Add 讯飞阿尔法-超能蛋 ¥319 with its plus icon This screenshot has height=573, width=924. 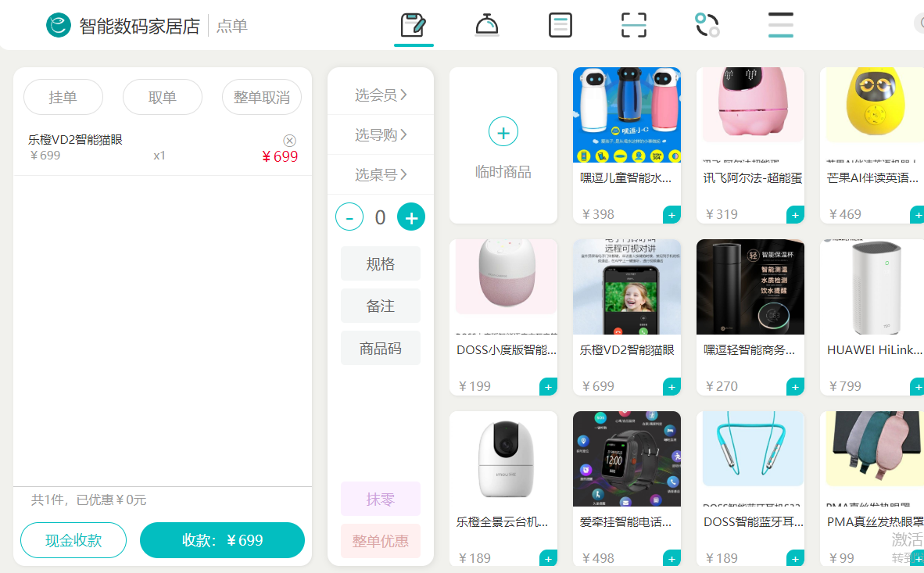(x=796, y=215)
